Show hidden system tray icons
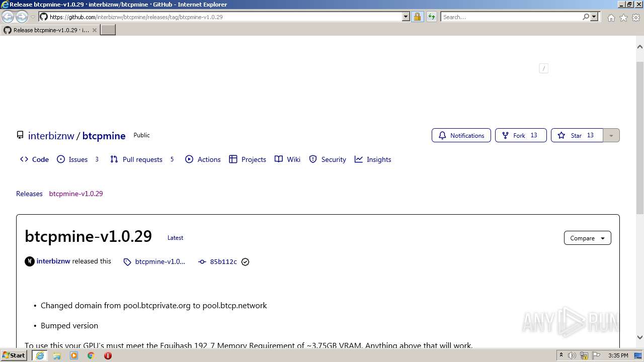 coord(561,355)
